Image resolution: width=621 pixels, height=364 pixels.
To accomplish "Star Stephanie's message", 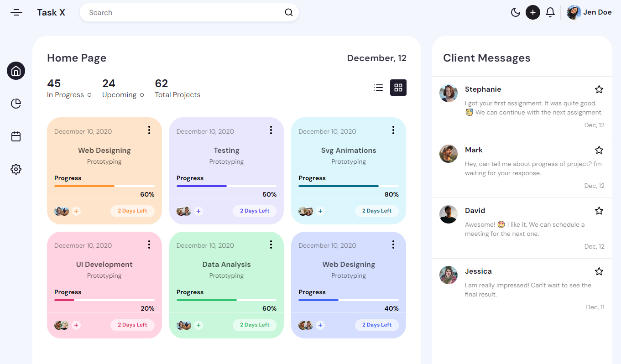I will (x=599, y=89).
